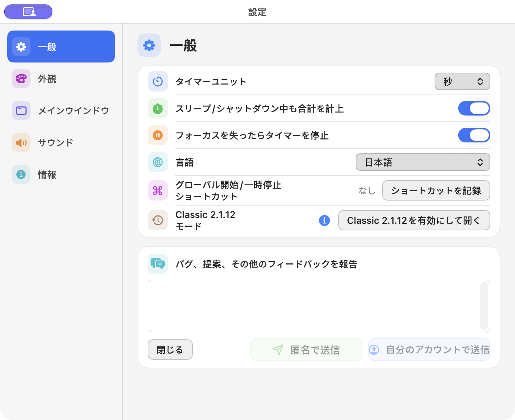Click the green stopwatch icon for スリープ/シャットダウン
Viewport: 515px width, 420px height.
point(158,108)
